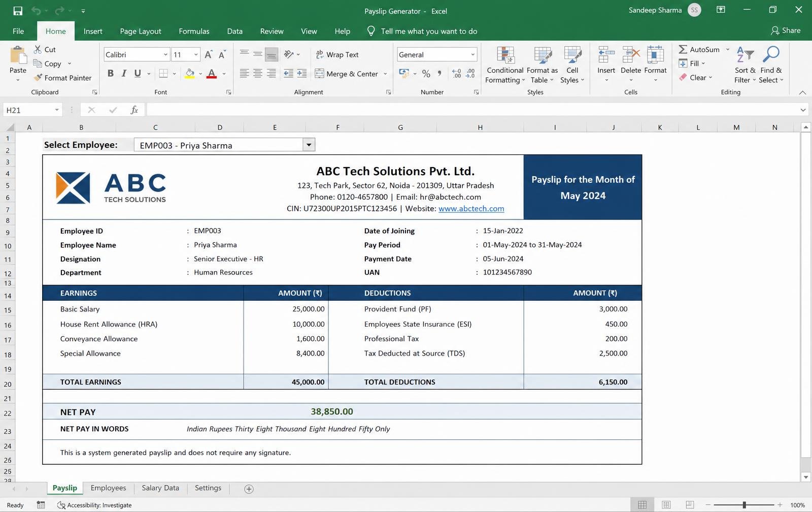Viewport: 812px width, 512px height.
Task: Toggle Top Align
Action: coord(244,54)
